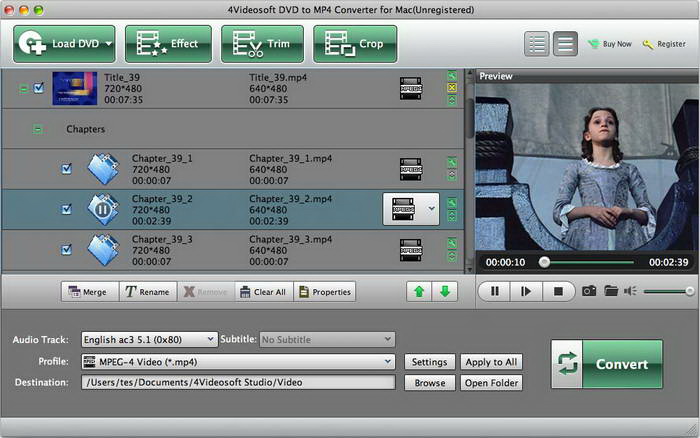Viewport: 700px width, 438px height.
Task: Adjust the volume slider
Action: click(x=666, y=291)
